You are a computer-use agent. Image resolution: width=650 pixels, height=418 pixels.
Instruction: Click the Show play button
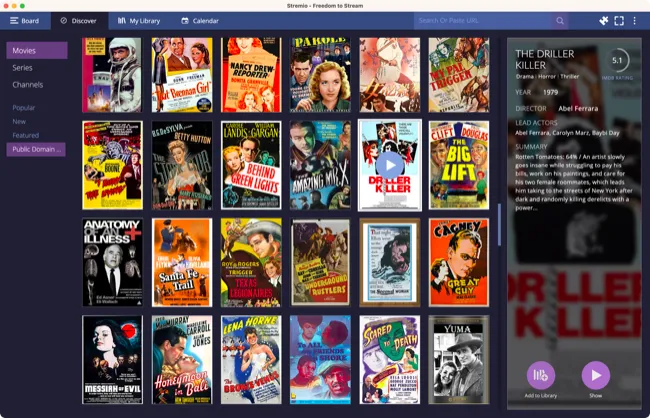(x=596, y=375)
